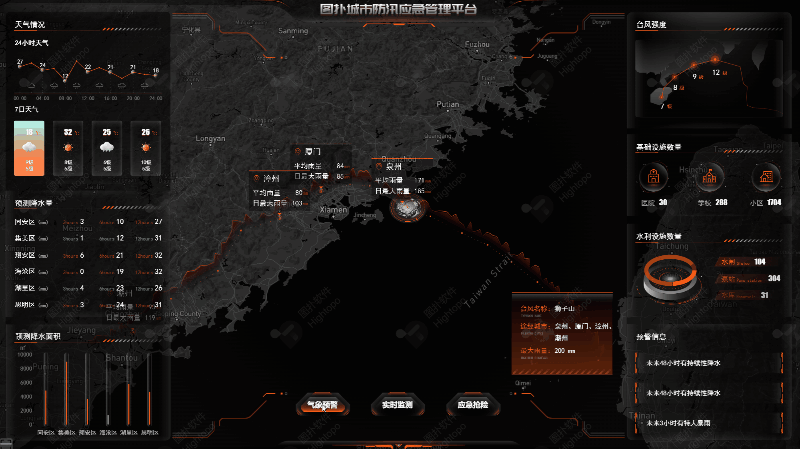Screen dimensions: 800x449
Task: Click the 24小时天气 subtitle
Action: (32, 43)
